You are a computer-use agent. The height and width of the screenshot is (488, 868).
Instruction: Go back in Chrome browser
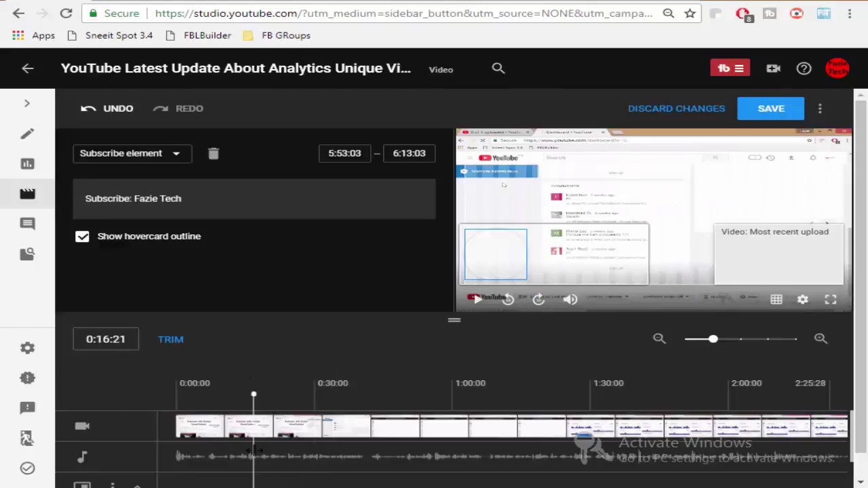(18, 13)
